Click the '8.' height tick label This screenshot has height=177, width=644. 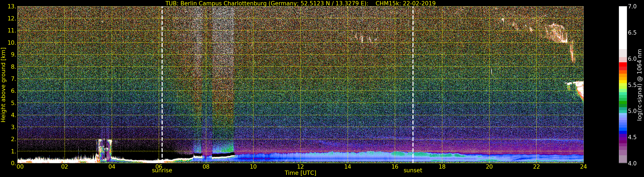14,67
